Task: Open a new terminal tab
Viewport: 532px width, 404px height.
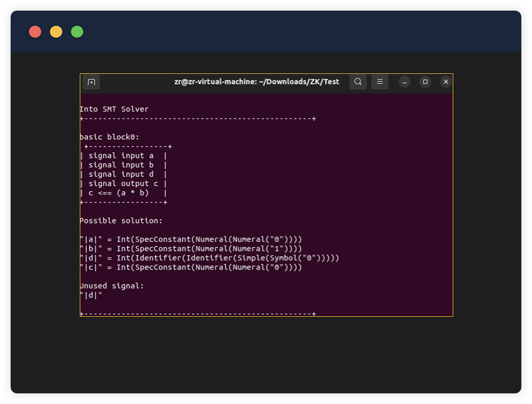Action: [x=92, y=82]
